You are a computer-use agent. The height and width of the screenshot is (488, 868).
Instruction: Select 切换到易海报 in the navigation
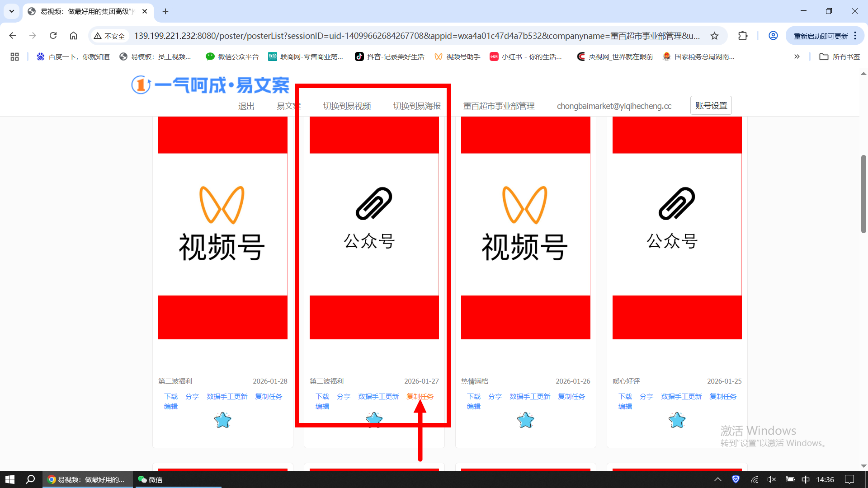coord(417,106)
